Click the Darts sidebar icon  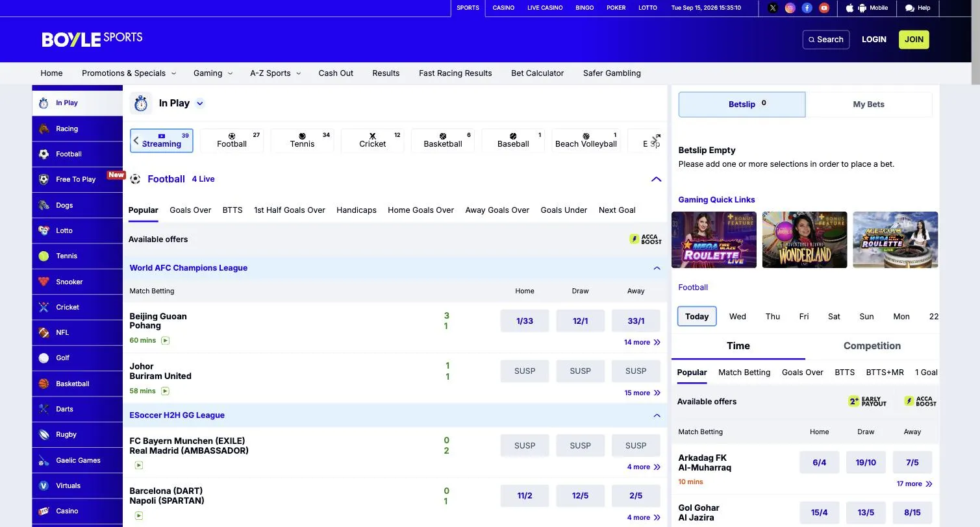pos(44,409)
